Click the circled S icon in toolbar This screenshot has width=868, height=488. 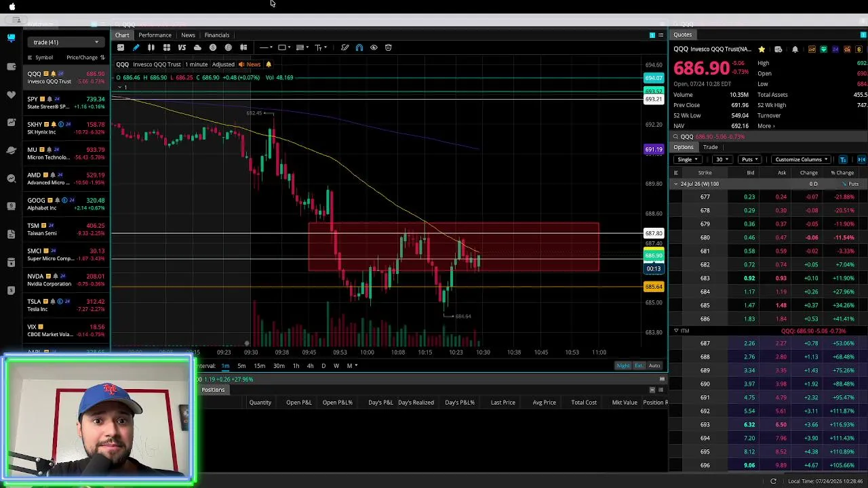213,47
